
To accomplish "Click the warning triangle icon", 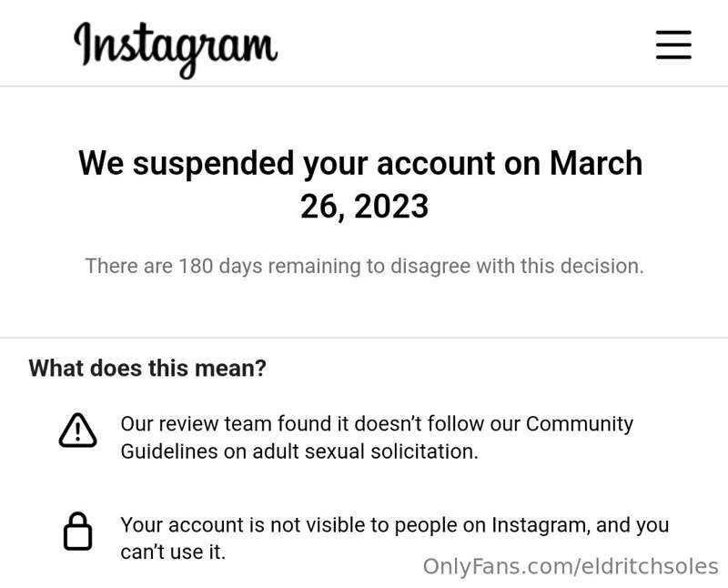I will [77, 431].
